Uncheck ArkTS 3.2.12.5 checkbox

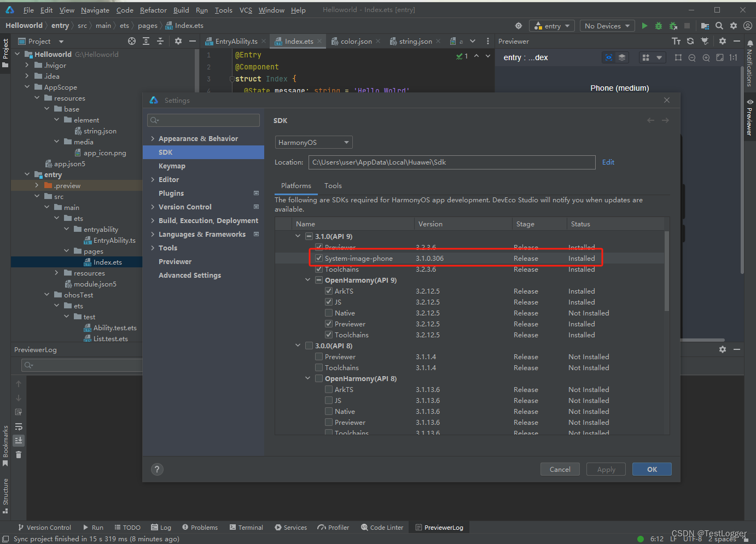[329, 291]
